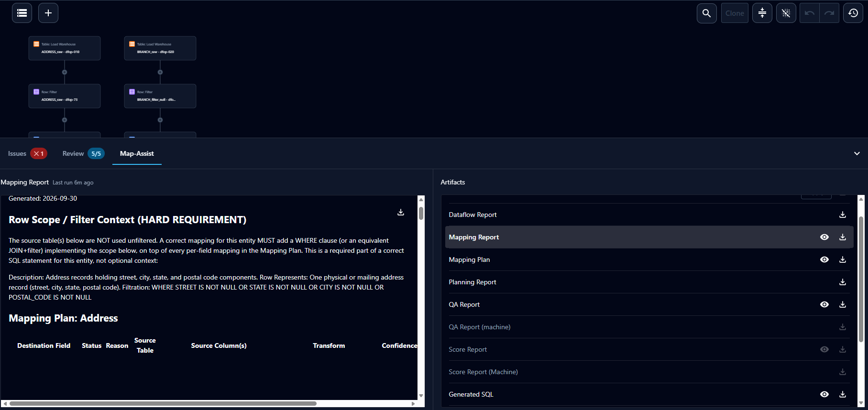Add step below BRANCH_filter_null filter node
Screen dimensions: 868x410
tap(160, 120)
